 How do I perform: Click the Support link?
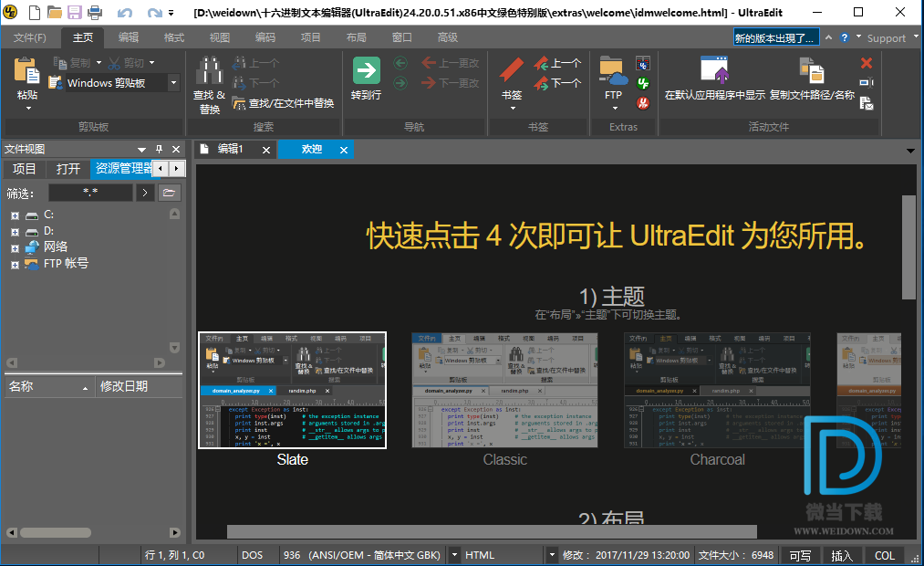coord(886,38)
